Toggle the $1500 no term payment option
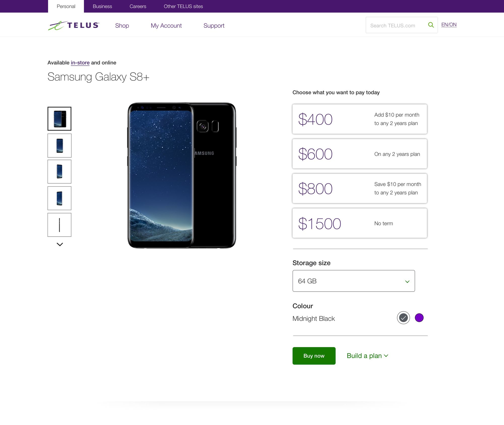504x425 pixels. [360, 223]
